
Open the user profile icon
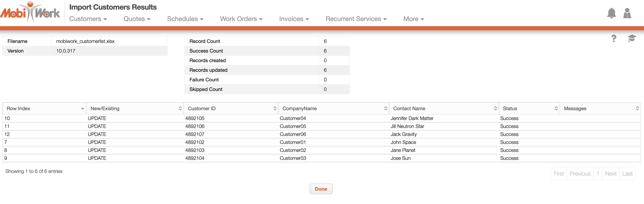pos(627,13)
